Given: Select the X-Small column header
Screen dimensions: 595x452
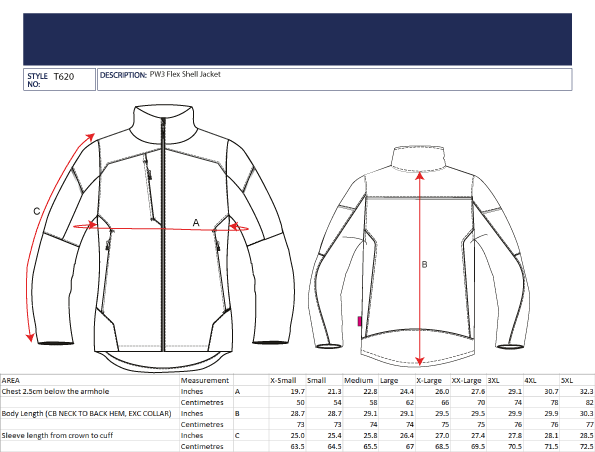Looking at the screenshot, I should coord(283,380).
